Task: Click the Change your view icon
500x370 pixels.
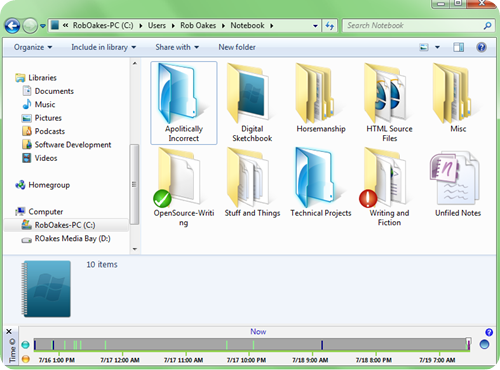Action: tap(424, 47)
